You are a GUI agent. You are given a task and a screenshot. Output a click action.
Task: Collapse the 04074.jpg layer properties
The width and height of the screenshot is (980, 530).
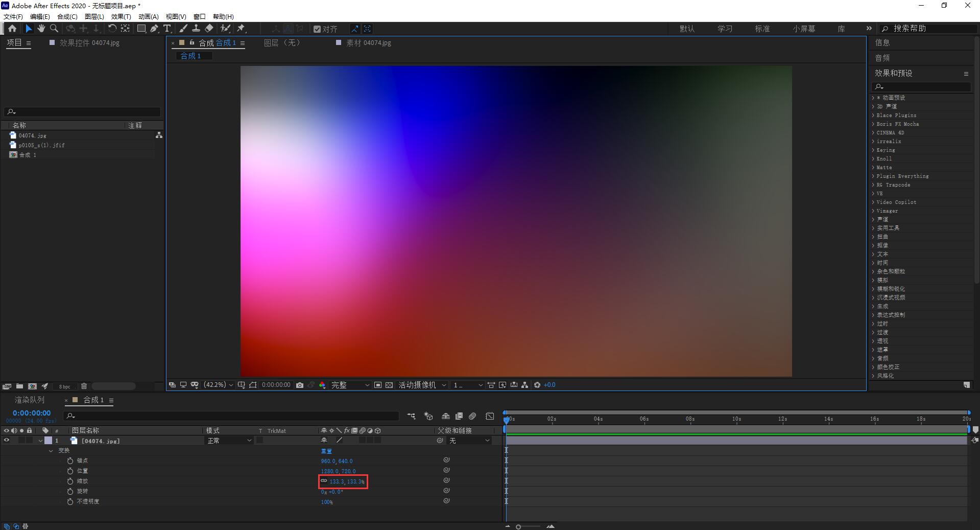40,441
